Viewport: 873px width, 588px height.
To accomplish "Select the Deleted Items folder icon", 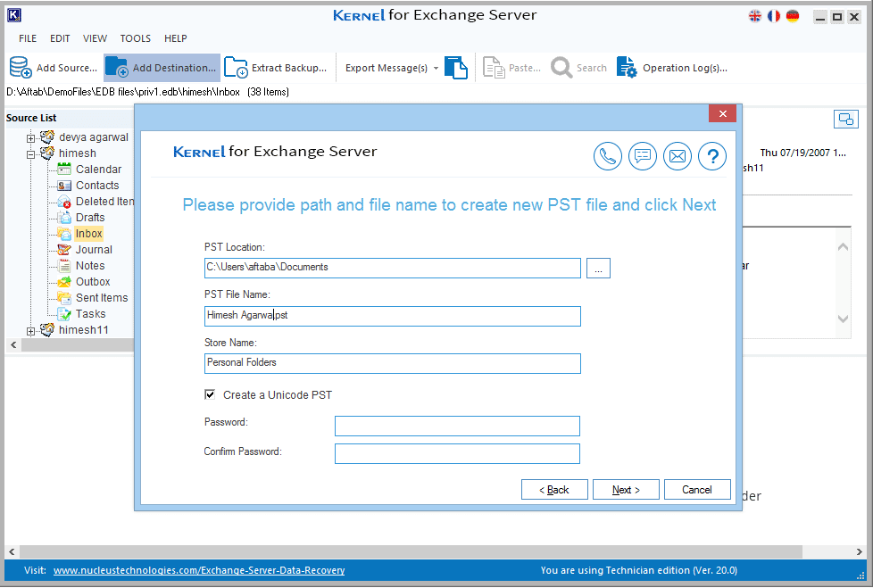I will coord(64,202).
